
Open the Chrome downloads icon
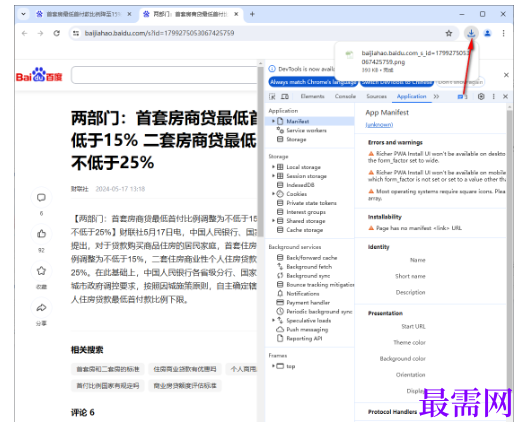pos(471,33)
